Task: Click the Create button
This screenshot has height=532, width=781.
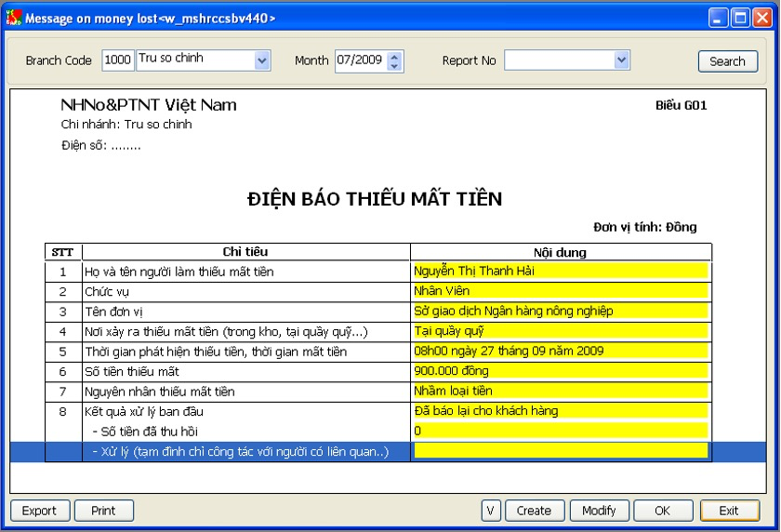Action: point(535,511)
